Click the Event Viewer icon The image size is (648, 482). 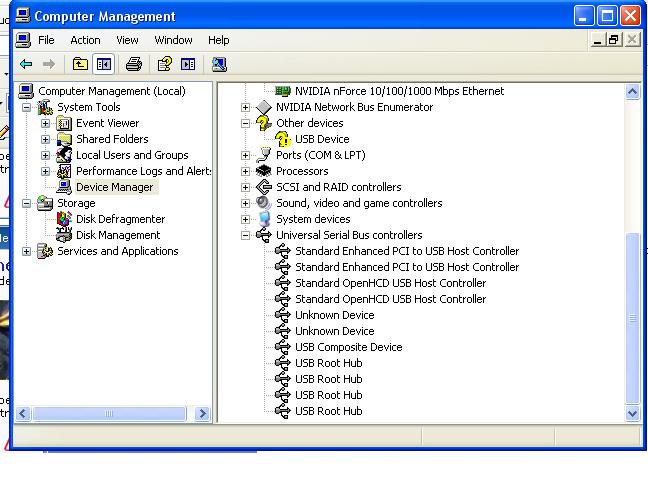(64, 123)
